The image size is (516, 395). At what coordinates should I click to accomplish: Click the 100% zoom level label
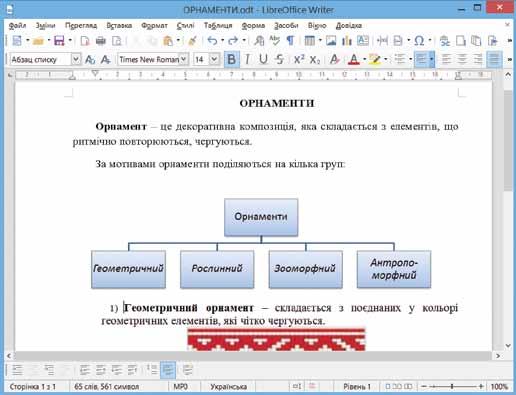coord(499,387)
